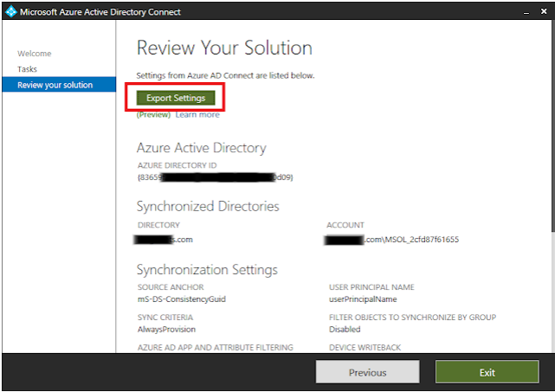Click the Azure AD Connect title bar icon
The image size is (555, 392).
[x=11, y=11]
